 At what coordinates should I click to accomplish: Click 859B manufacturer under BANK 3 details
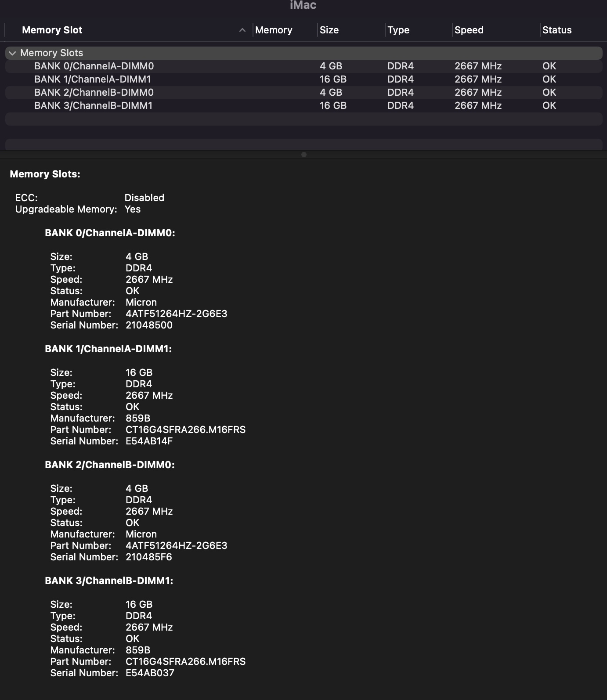[137, 650]
